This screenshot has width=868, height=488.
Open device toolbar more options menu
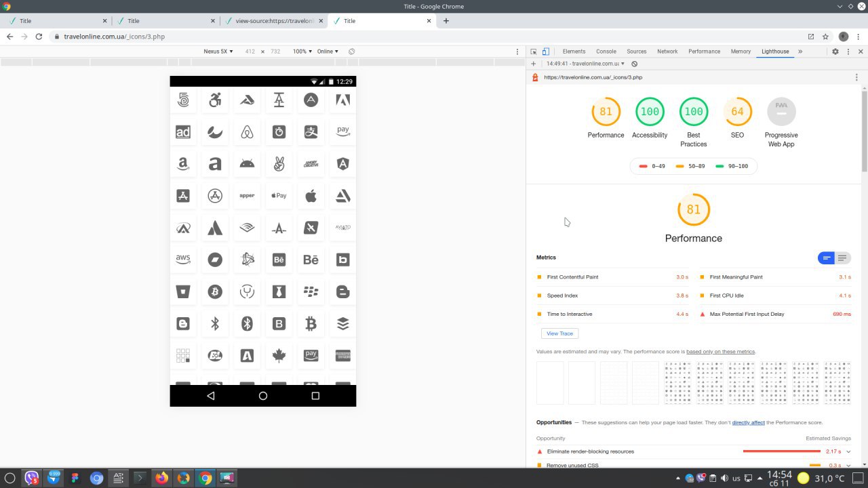517,52
